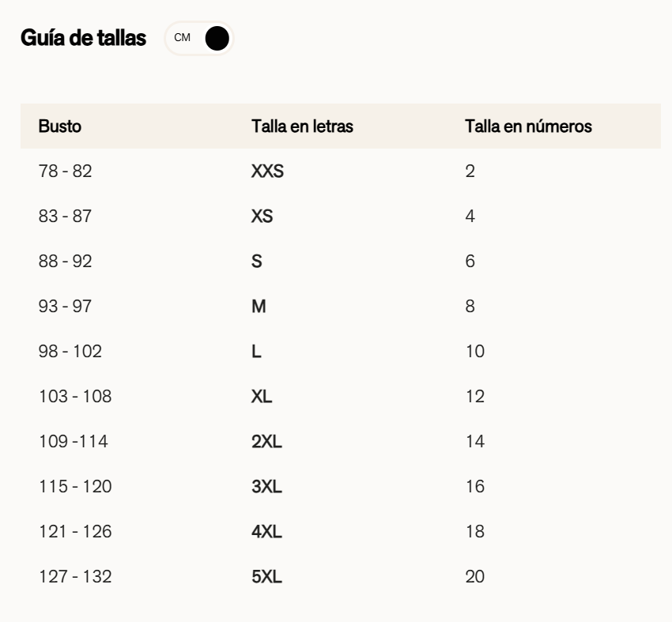Select the XS size cell

pos(262,216)
